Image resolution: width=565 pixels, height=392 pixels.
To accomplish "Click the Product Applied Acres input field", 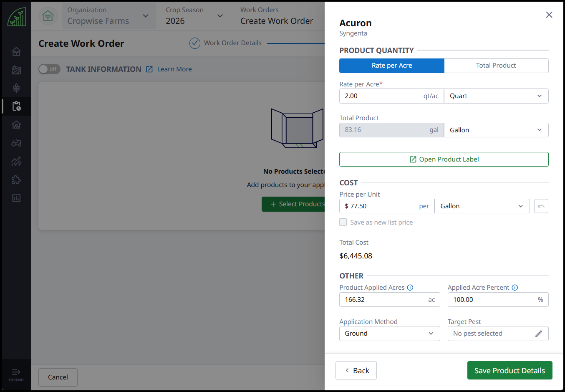I will point(390,300).
